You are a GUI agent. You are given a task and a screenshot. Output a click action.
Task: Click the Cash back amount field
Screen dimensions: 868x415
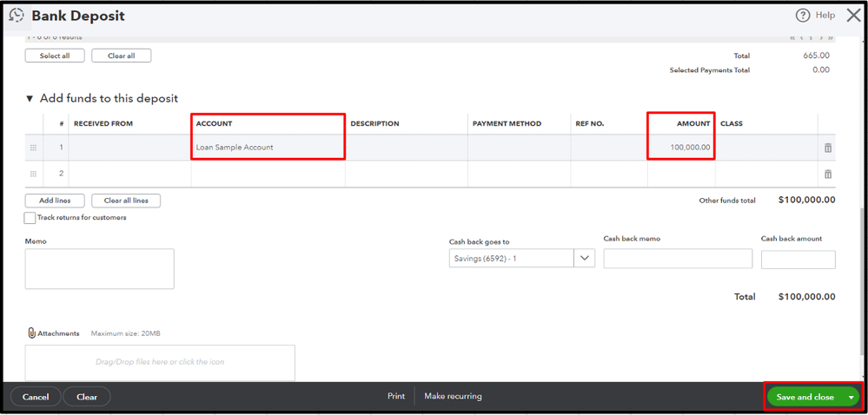798,260
